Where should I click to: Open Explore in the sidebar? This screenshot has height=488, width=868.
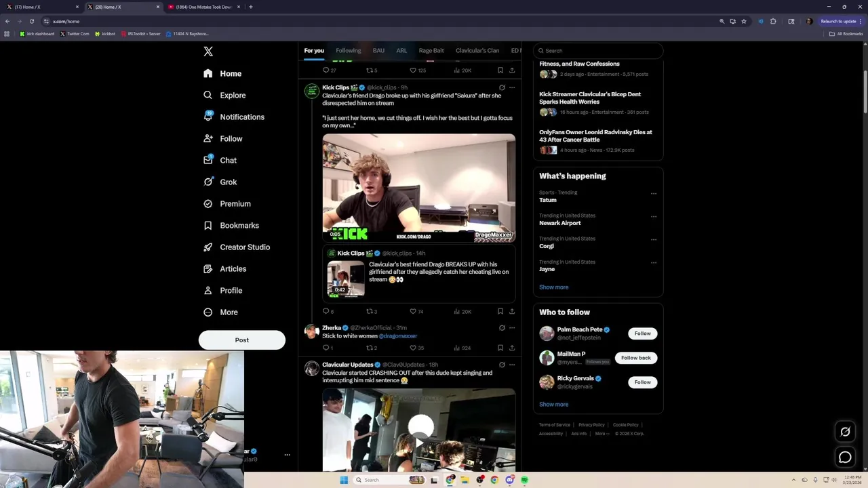click(x=224, y=95)
